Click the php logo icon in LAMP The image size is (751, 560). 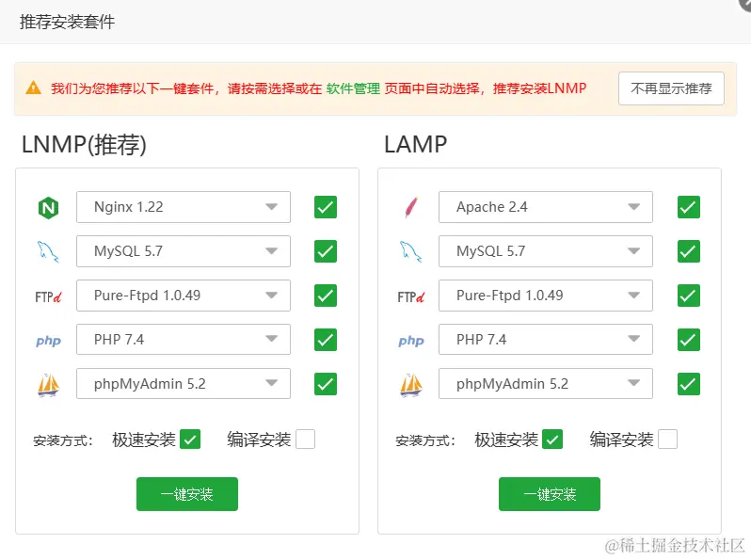pyautogui.click(x=411, y=341)
